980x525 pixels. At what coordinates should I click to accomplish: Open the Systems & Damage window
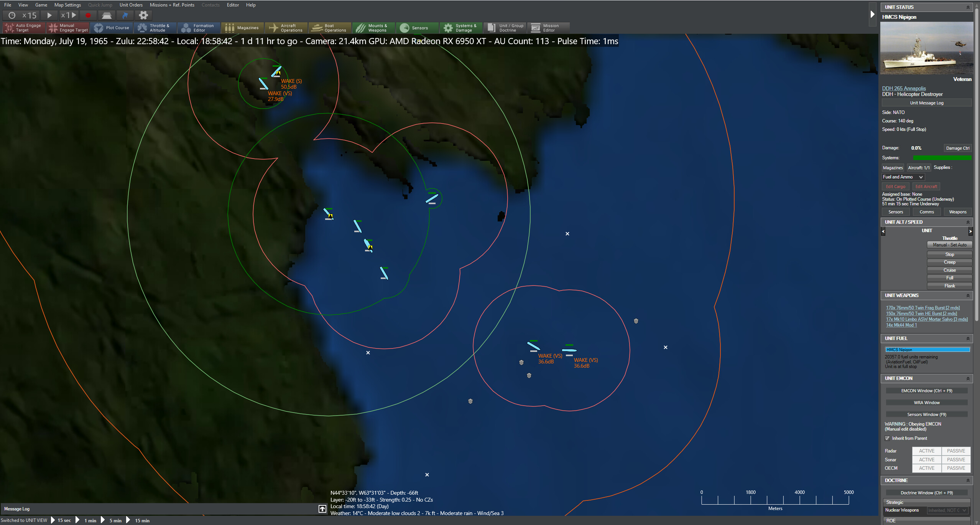[x=461, y=27]
